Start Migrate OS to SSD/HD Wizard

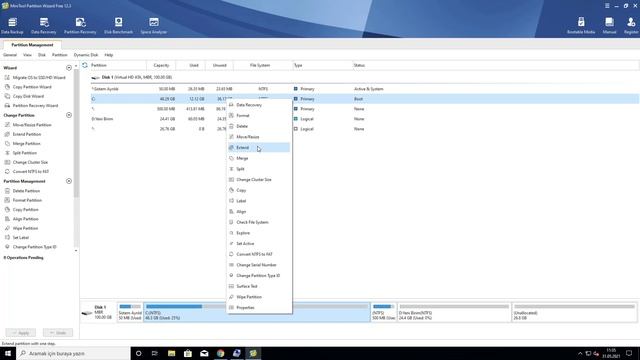pos(35,78)
